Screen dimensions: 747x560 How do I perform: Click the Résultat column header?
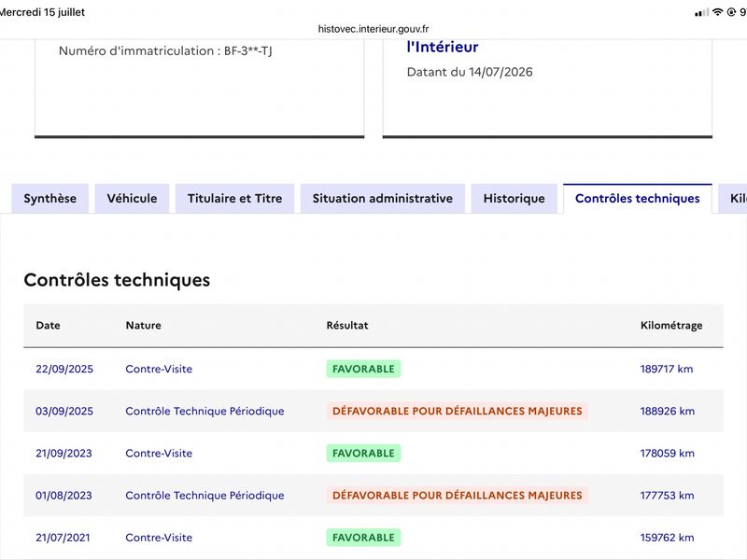[347, 325]
